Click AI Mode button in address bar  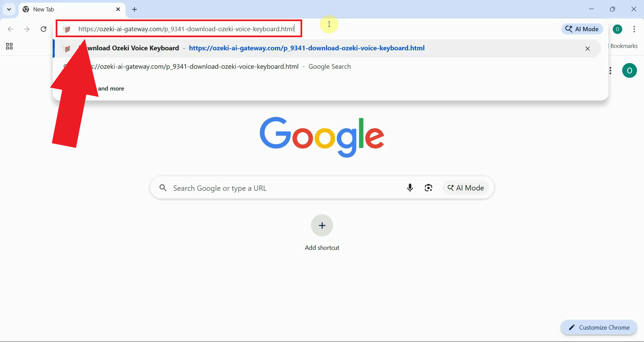coord(582,29)
